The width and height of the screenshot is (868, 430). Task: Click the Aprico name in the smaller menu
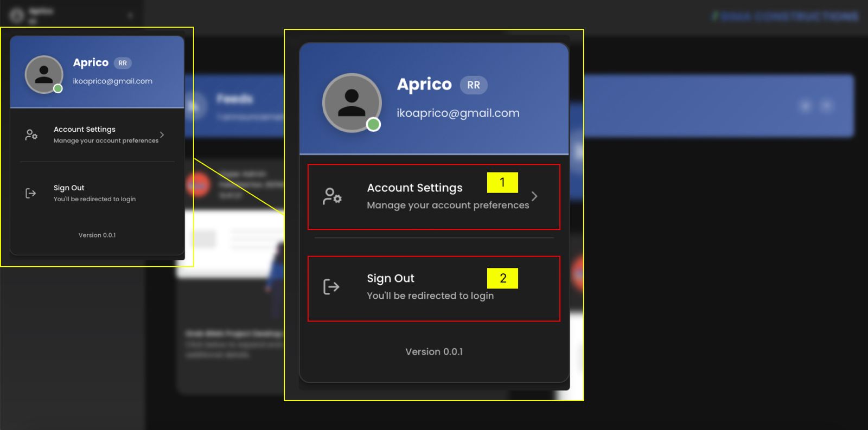click(x=91, y=62)
